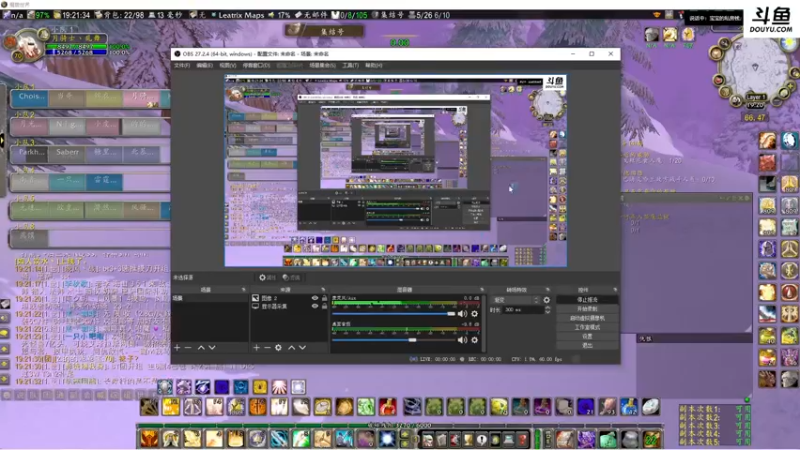The height and width of the screenshot is (450, 800).
Task: Open the 编辑(E) menu
Action: [x=204, y=65]
